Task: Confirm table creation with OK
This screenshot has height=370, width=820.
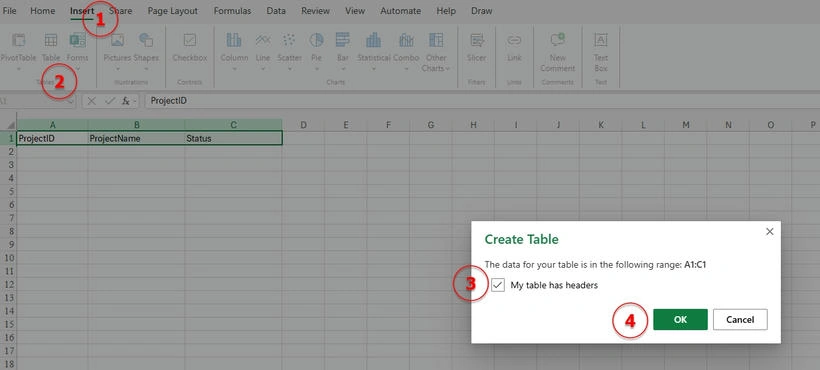Action: coord(680,319)
